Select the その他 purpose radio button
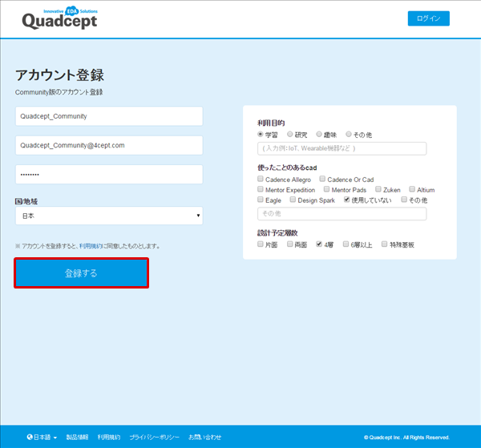 pos(349,134)
